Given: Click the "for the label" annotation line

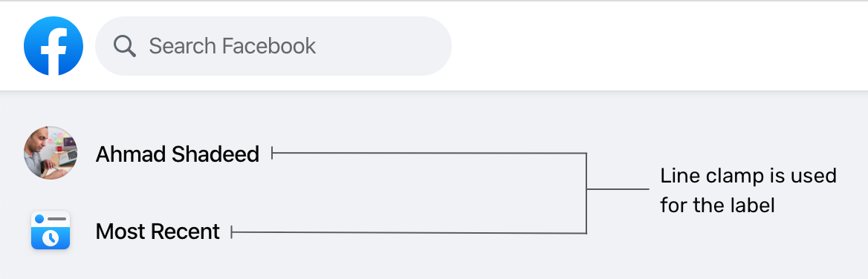Looking at the screenshot, I should coord(717,206).
